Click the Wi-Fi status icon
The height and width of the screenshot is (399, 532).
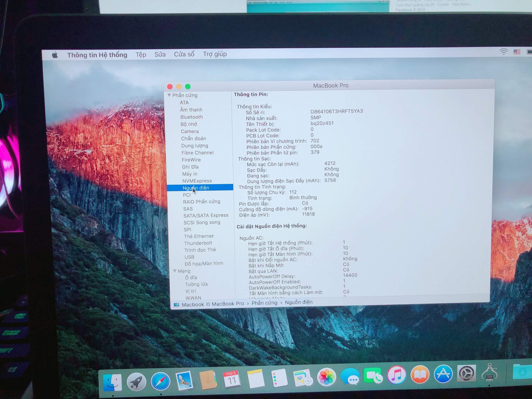tap(503, 52)
